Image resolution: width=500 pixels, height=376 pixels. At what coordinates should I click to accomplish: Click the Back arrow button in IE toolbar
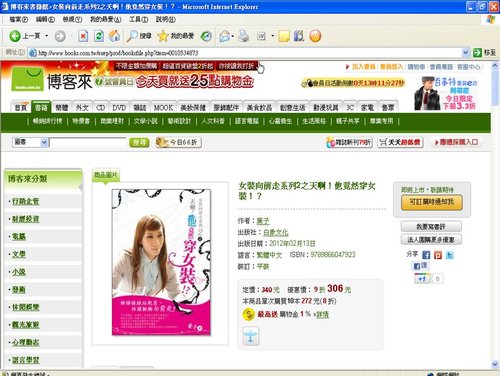point(15,36)
